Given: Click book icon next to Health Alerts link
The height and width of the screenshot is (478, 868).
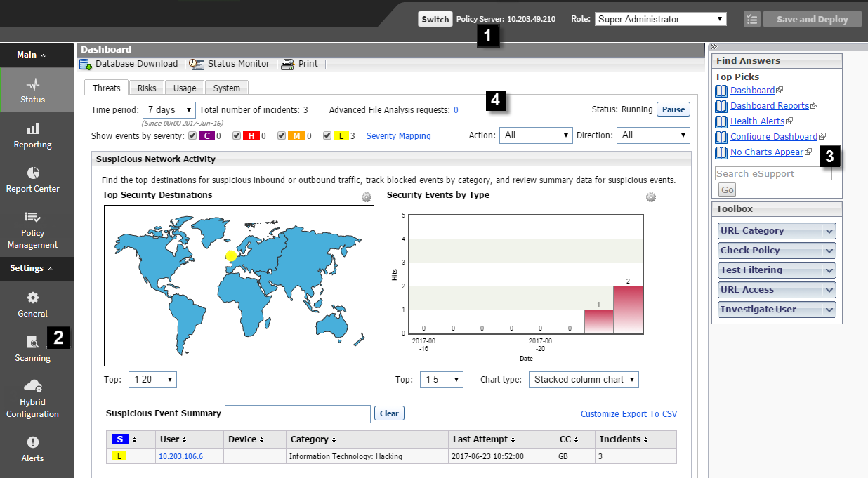Looking at the screenshot, I should coord(721,121).
